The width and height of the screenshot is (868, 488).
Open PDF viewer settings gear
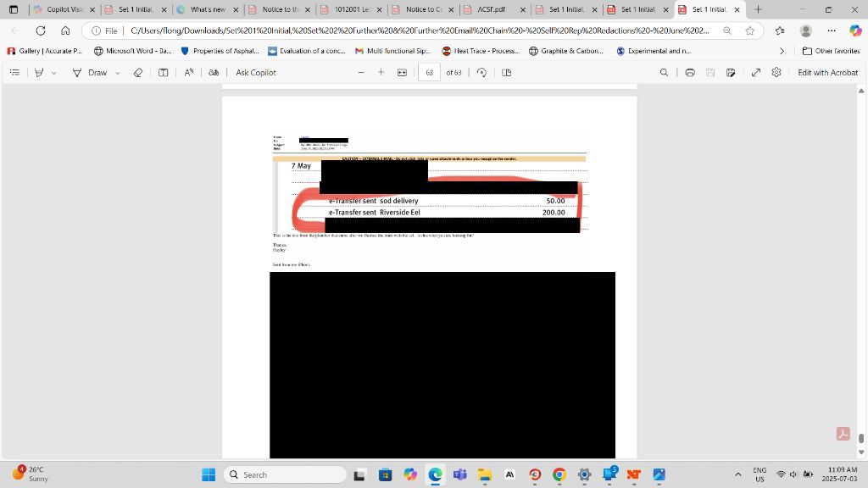tap(776, 73)
